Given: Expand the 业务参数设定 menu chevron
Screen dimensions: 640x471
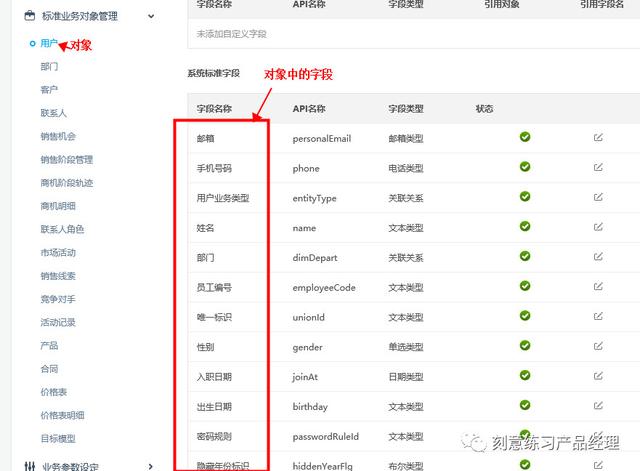Looking at the screenshot, I should (x=151, y=466).
